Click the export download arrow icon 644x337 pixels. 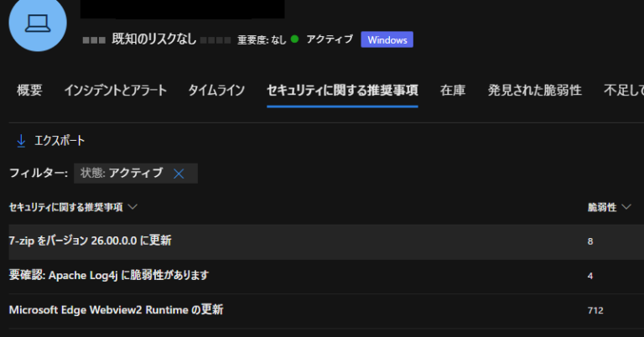21,141
